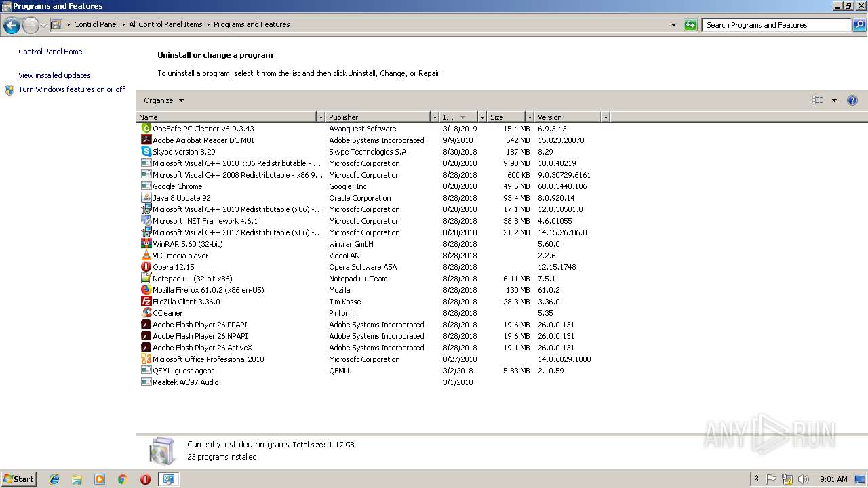Open View installed updates link
868x488 pixels.
click(54, 75)
